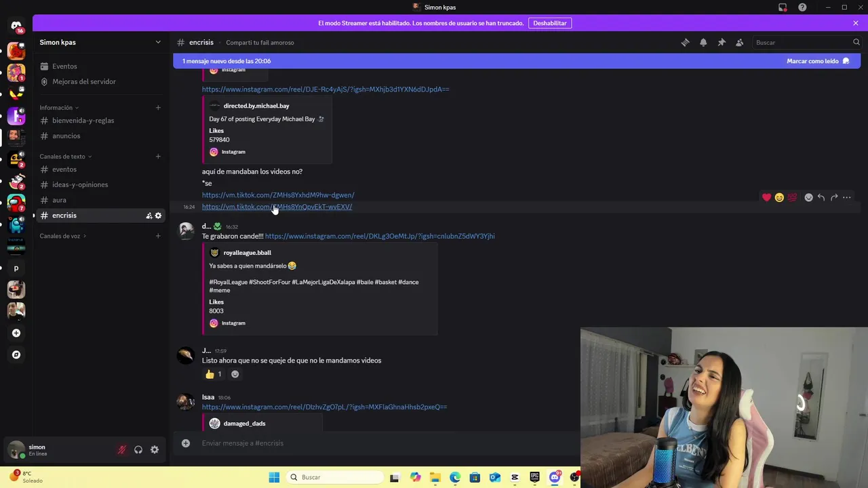Open edit channel gear on encrisis

point(159,216)
